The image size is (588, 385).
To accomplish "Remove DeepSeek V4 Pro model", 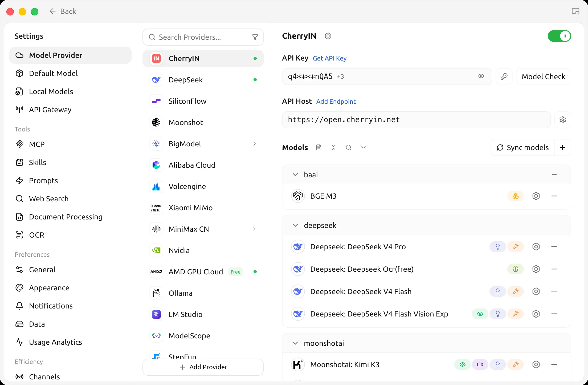I will (x=554, y=247).
